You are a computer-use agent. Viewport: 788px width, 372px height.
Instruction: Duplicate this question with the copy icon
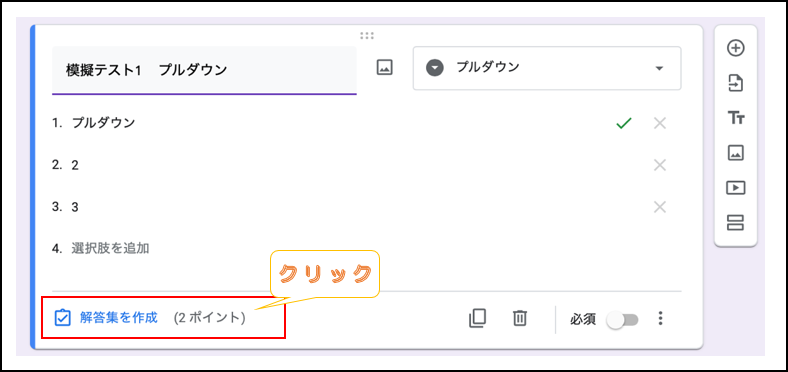477,319
